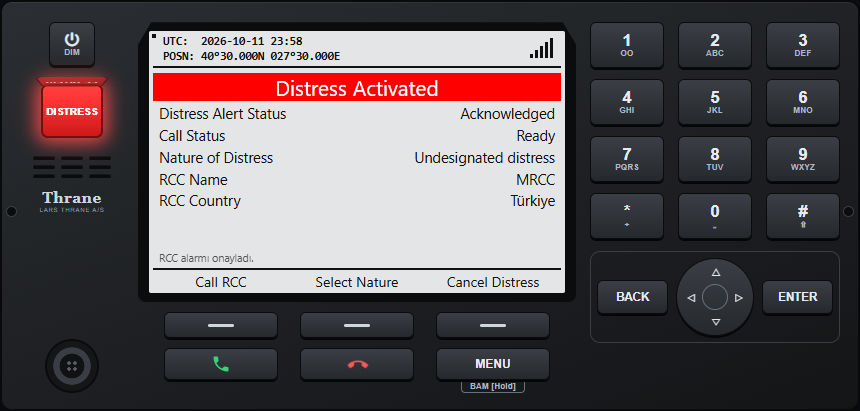
Task: Click the Call Status row label
Action: (192, 136)
